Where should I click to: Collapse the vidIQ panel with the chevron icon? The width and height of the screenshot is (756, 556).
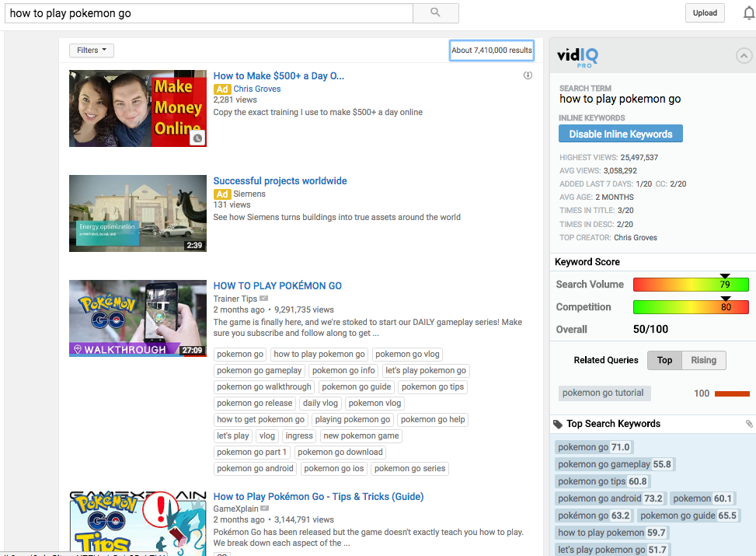(x=744, y=56)
